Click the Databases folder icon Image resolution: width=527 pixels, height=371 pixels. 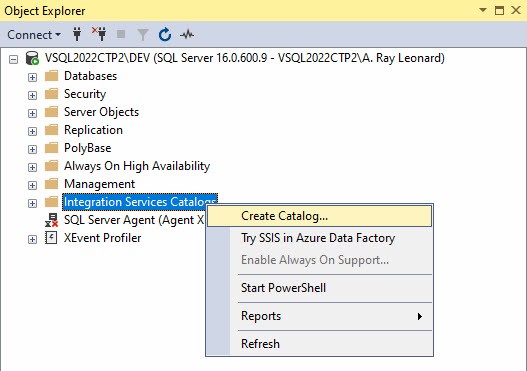[x=51, y=76]
